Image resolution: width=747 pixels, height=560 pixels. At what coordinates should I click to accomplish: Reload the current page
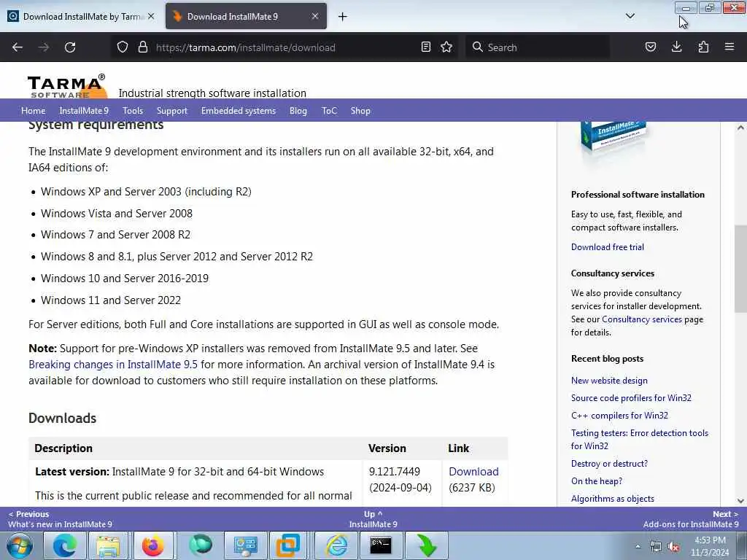(70, 47)
